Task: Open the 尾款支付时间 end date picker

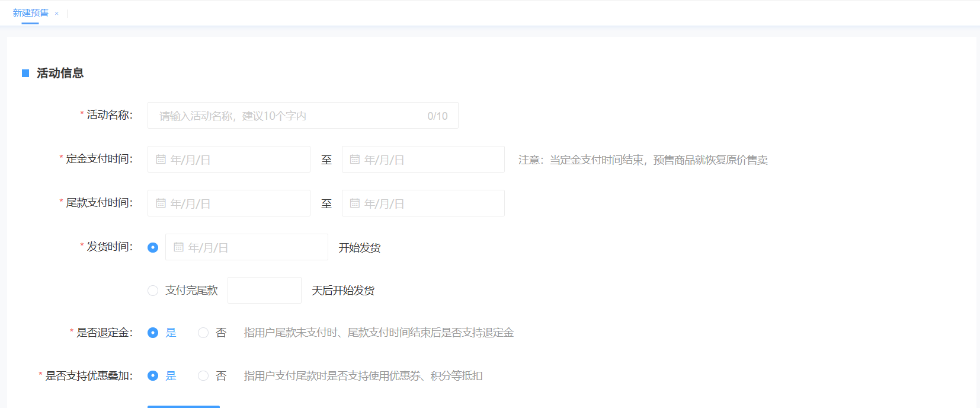Action: click(431, 203)
